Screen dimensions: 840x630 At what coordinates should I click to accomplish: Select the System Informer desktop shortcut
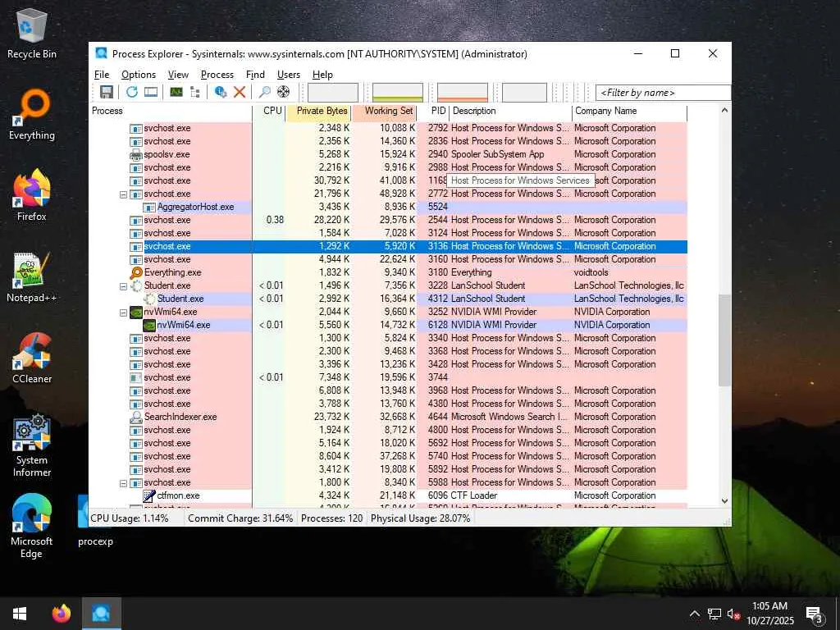pos(32,445)
